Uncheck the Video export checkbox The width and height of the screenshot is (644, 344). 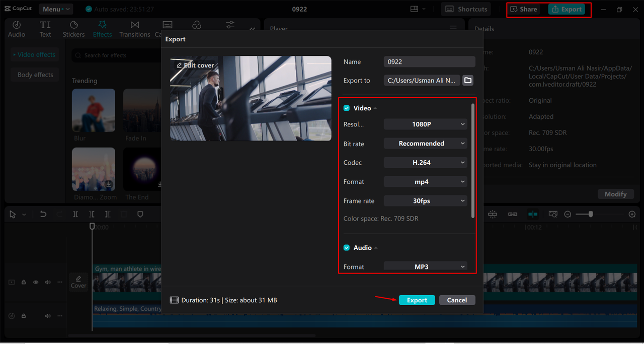pyautogui.click(x=347, y=108)
